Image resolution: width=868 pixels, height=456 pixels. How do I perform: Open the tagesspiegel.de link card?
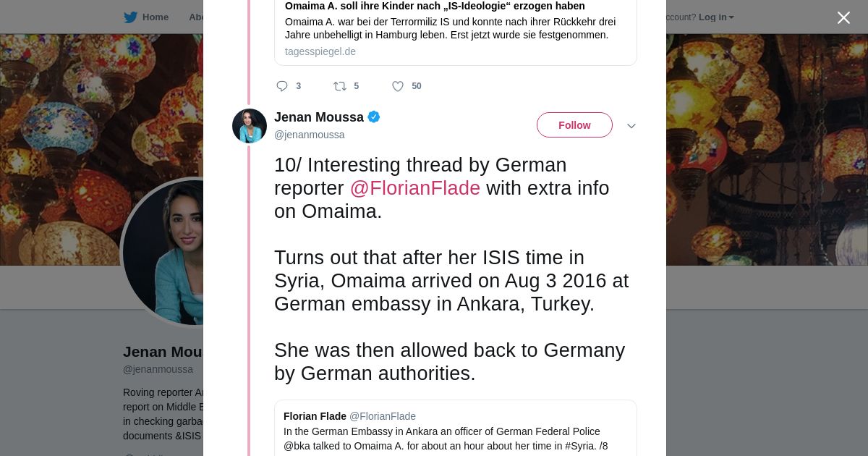(x=320, y=51)
